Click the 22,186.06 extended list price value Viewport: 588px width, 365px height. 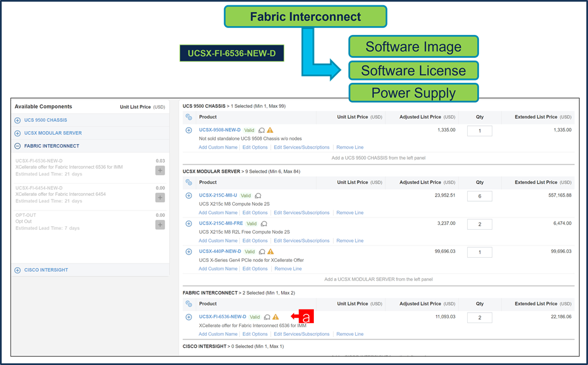(561, 317)
